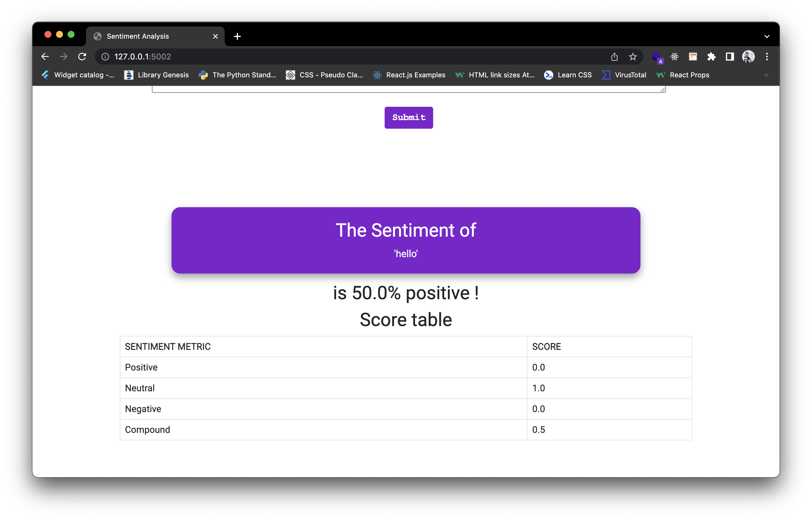The height and width of the screenshot is (520, 812).
Task: Toggle the browser side panel
Action: pyautogui.click(x=729, y=57)
